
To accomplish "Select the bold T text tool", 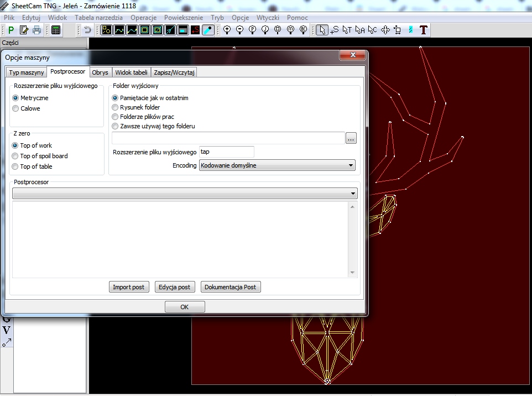I will pos(424,30).
